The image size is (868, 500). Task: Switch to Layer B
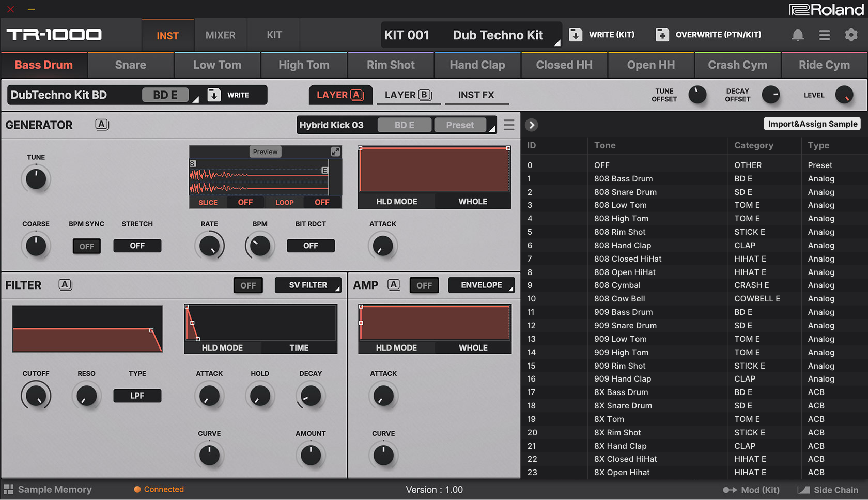point(408,95)
